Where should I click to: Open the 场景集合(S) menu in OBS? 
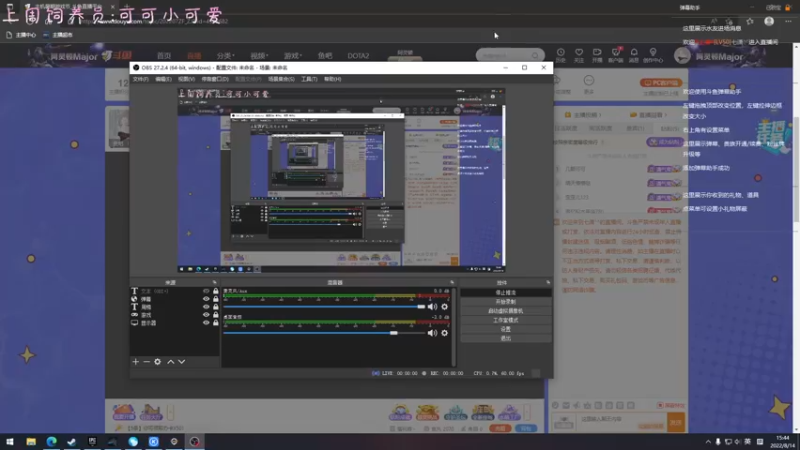(281, 79)
